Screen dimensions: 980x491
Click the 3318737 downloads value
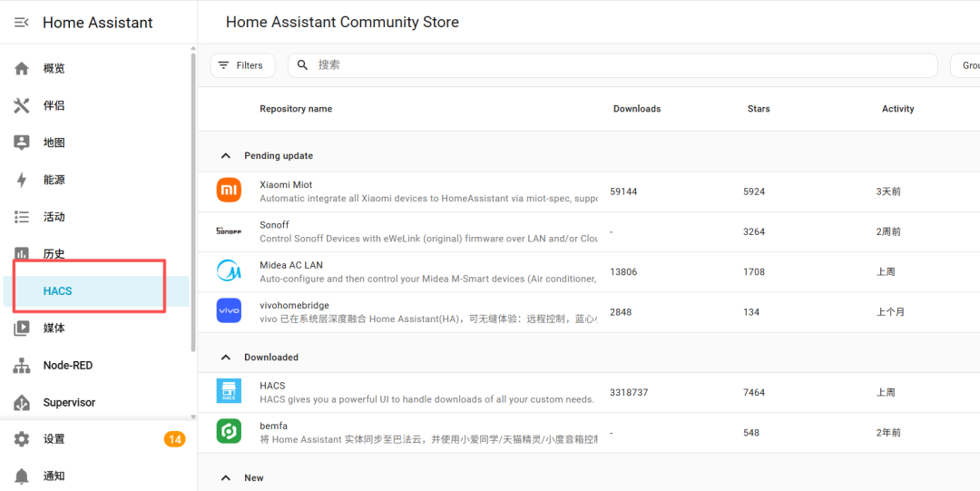[629, 392]
